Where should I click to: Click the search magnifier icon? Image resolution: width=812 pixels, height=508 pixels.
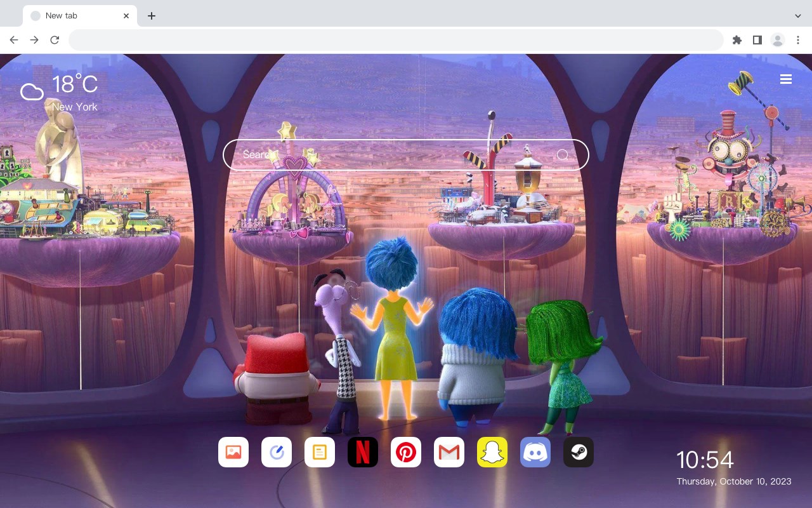coord(563,155)
